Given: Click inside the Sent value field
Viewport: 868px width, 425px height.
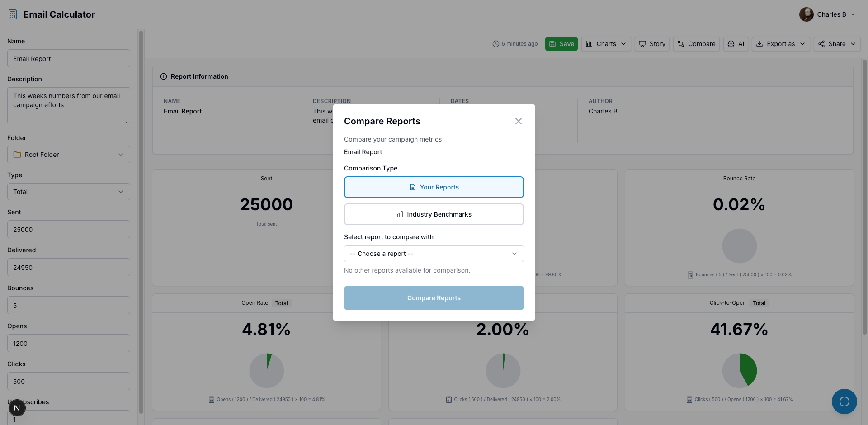Looking at the screenshot, I should click(x=68, y=229).
